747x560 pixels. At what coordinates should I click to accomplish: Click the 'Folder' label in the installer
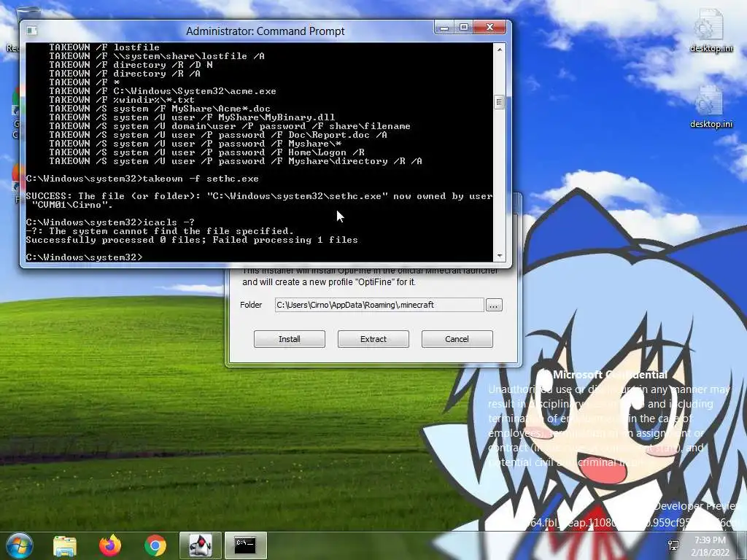pyautogui.click(x=251, y=305)
